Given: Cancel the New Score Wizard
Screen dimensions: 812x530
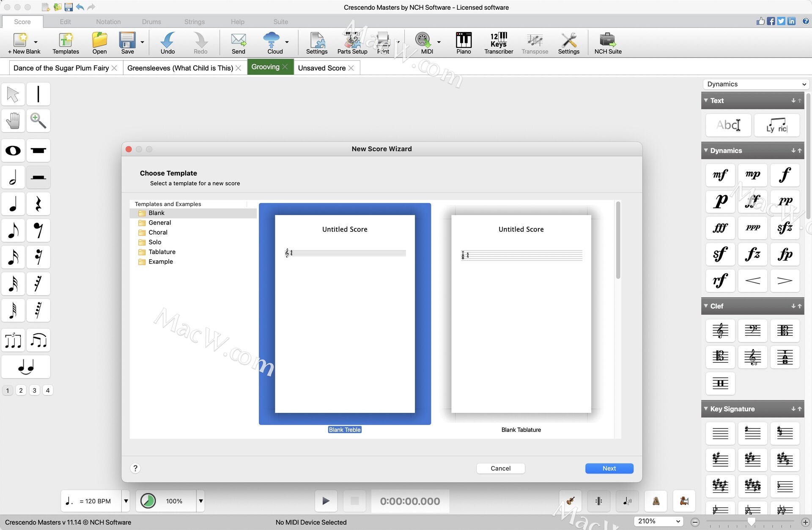Looking at the screenshot, I should [501, 469].
